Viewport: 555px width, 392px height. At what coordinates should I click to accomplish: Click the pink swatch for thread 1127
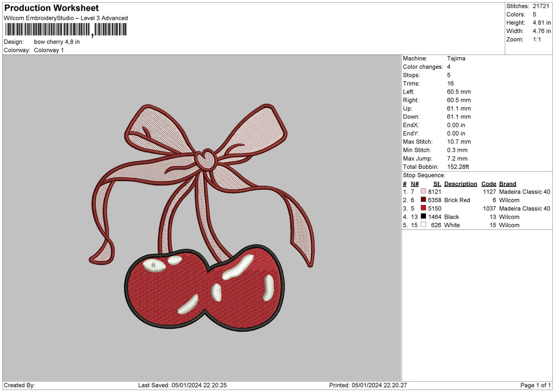coord(423,191)
